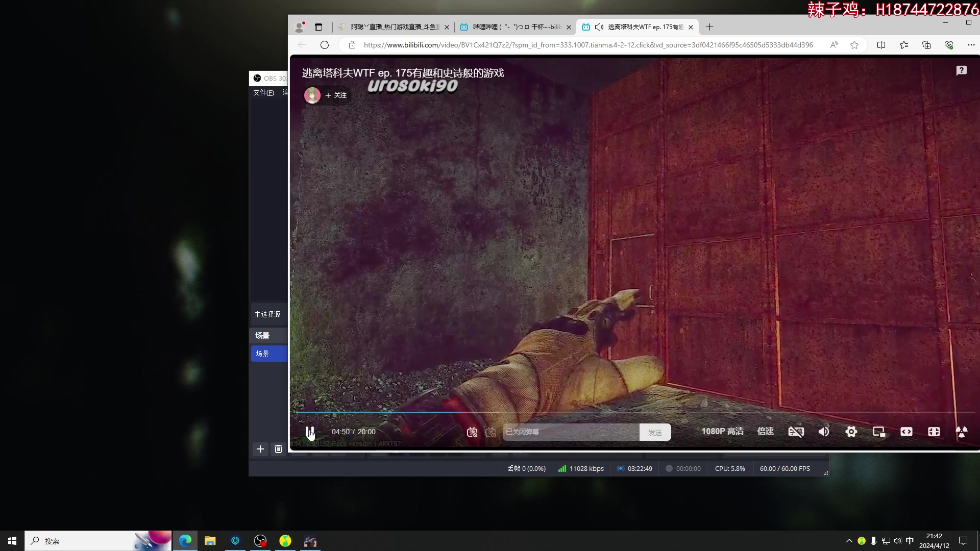This screenshot has height=551, width=980.
Task: Open File Explorer from the taskbar
Action: 210,541
